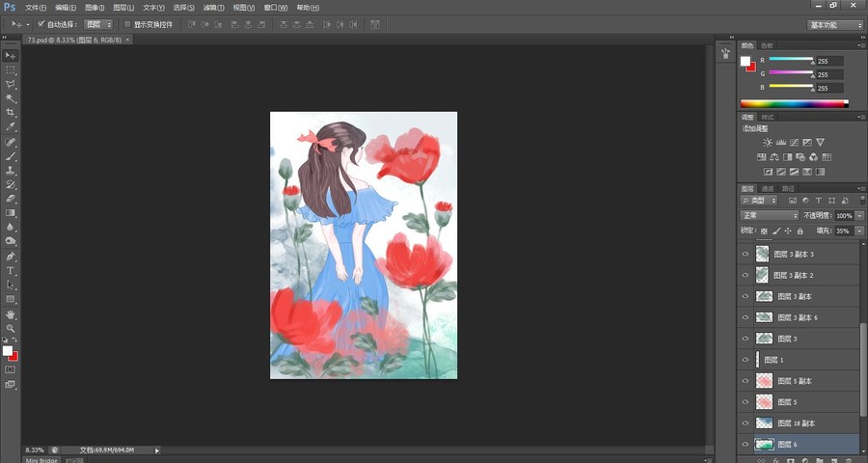
Task: Toggle lock all on layer
Action: click(800, 231)
